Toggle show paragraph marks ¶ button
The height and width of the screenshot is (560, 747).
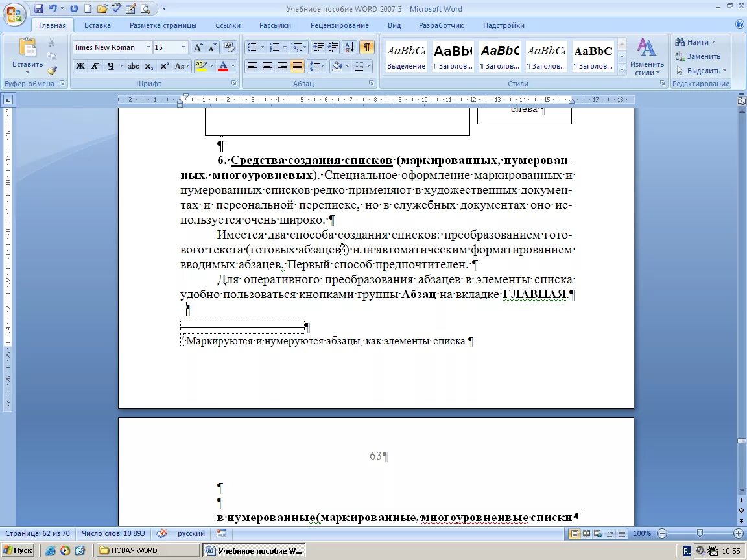(x=366, y=47)
